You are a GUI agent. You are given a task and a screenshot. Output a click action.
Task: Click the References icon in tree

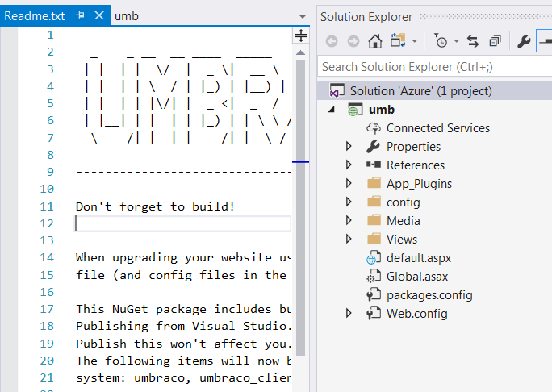click(374, 165)
